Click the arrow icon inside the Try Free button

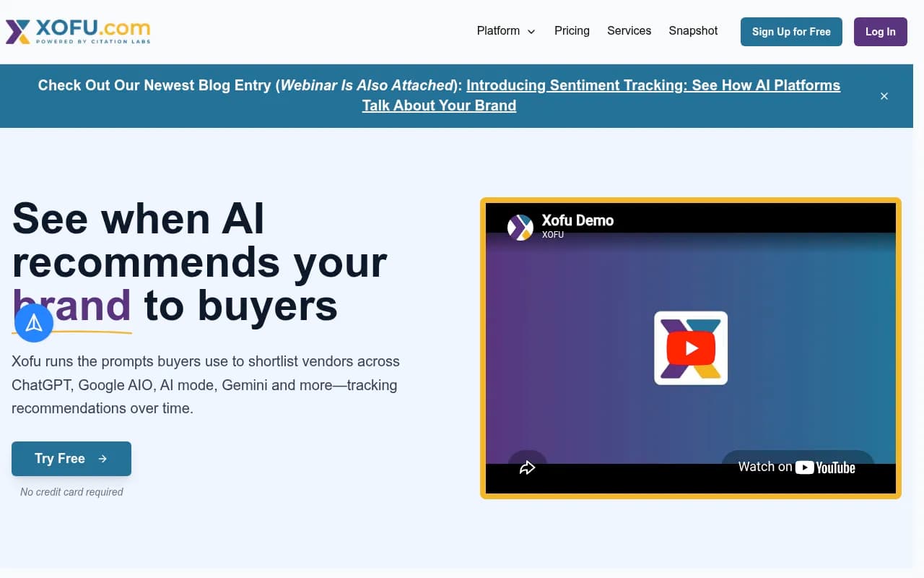[x=102, y=459]
